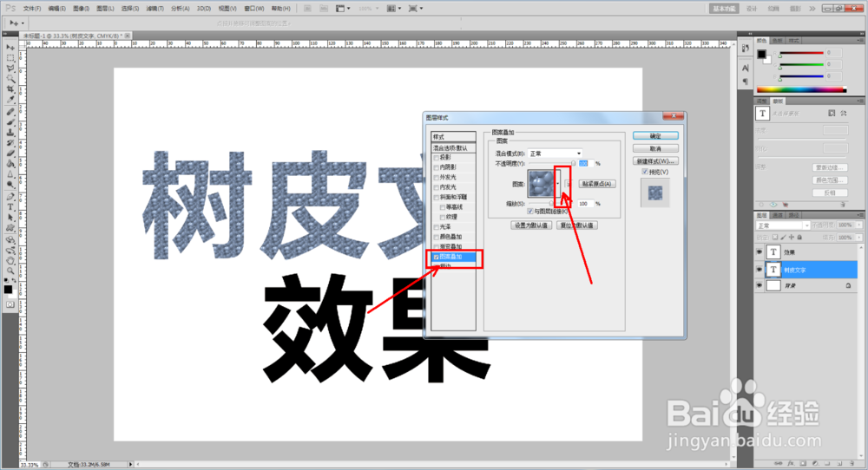This screenshot has width=868, height=470.
Task: Open the 窗口(W) menu
Action: tap(254, 9)
